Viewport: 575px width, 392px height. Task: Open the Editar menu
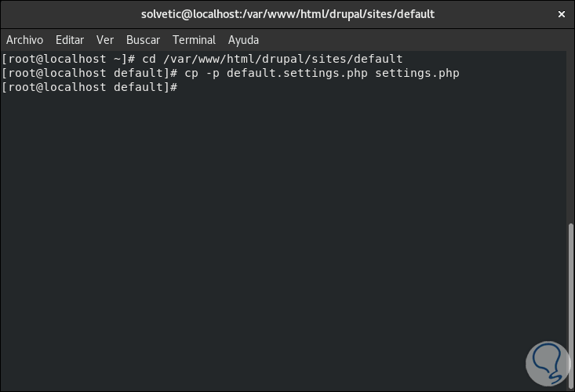70,40
